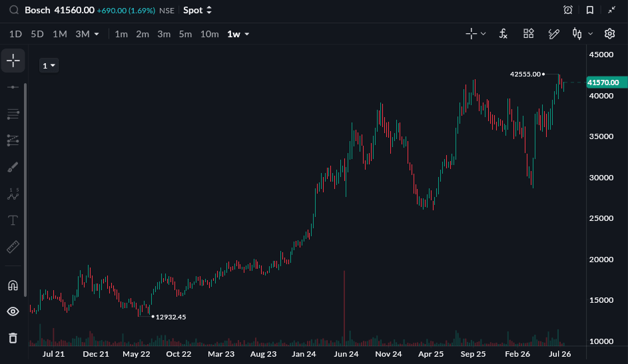Screen dimensions: 628x364
Task: Expand the chart type dropdown chevron
Action: click(x=590, y=34)
